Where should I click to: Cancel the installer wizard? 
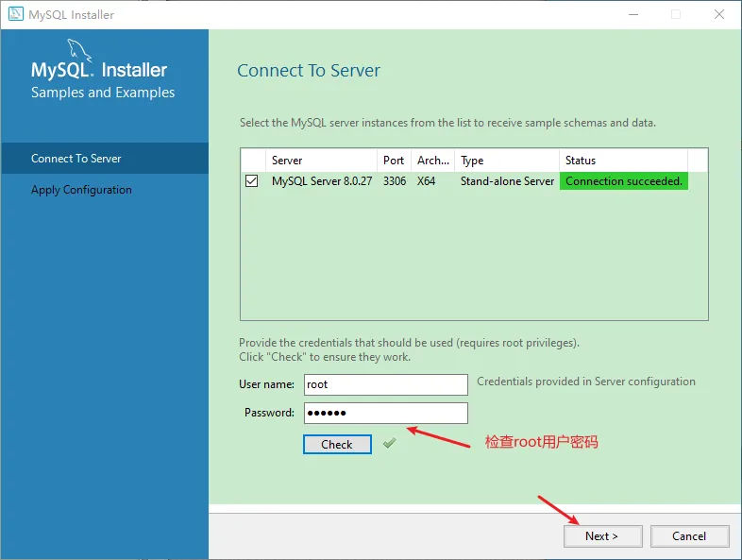tap(689, 535)
